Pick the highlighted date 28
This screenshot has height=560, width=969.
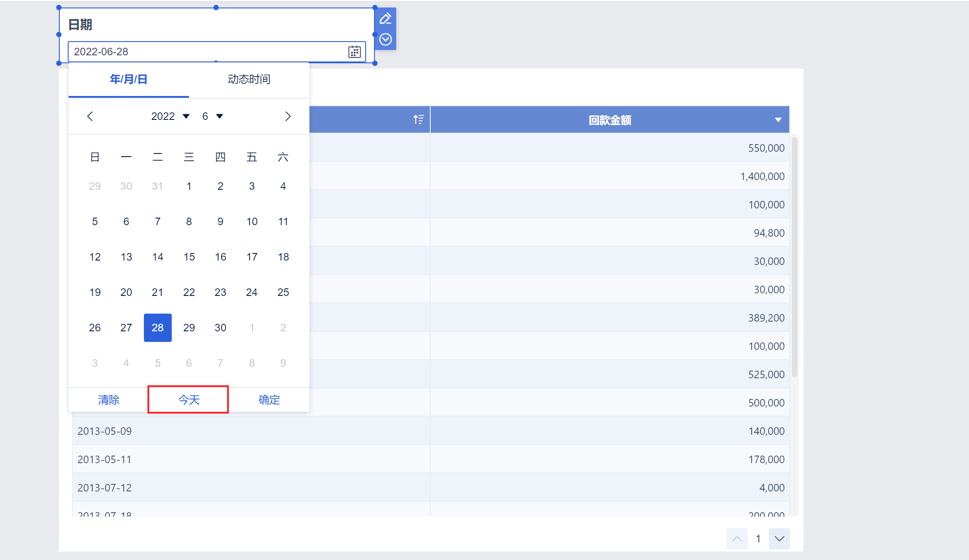pyautogui.click(x=158, y=328)
